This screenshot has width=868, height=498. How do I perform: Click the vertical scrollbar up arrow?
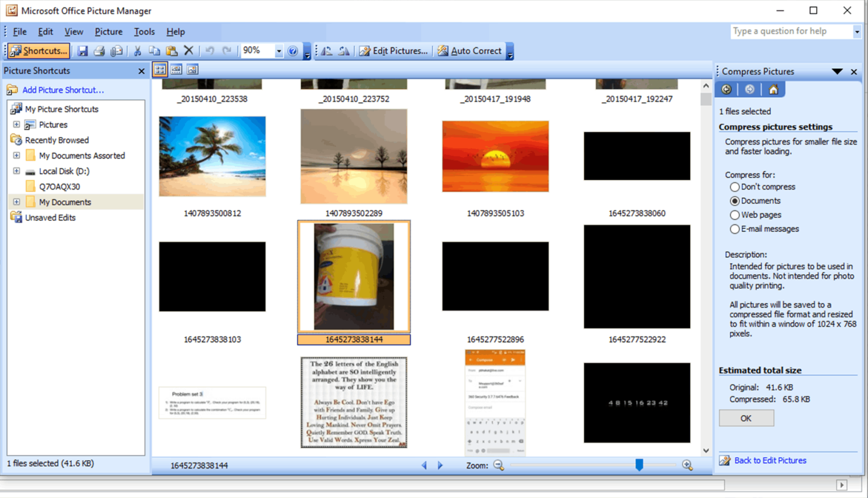pyautogui.click(x=706, y=86)
